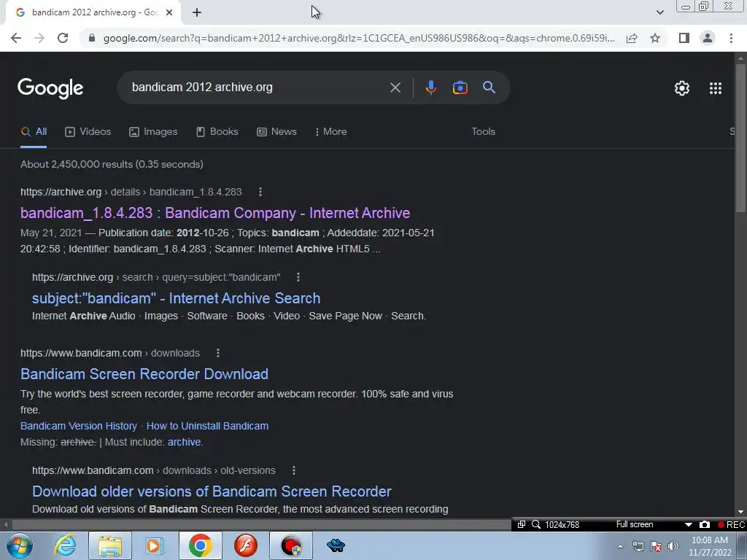747x560 pixels.
Task: Click the red REC button
Action: (x=731, y=525)
